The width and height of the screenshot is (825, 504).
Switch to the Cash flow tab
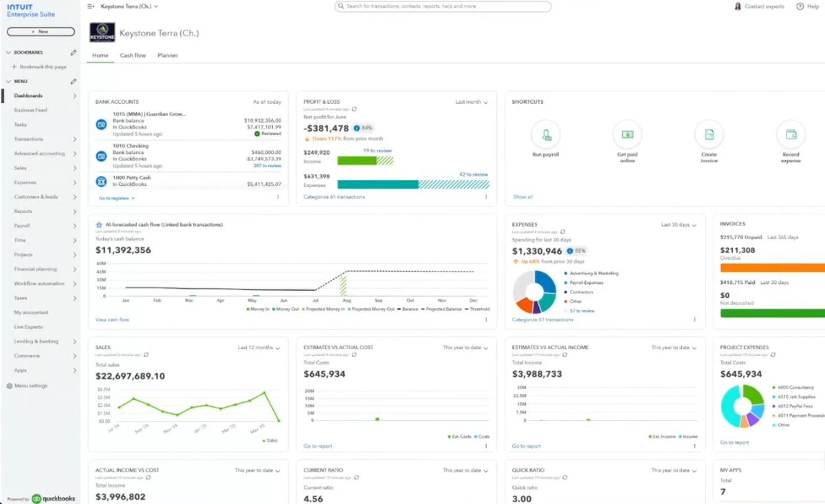133,55
